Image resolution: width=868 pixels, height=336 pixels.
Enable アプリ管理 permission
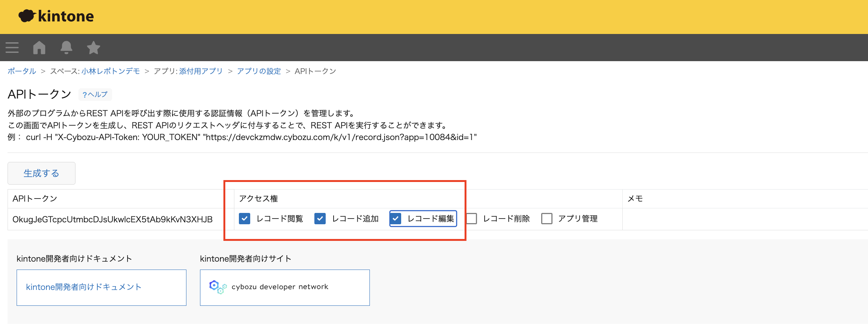click(547, 219)
